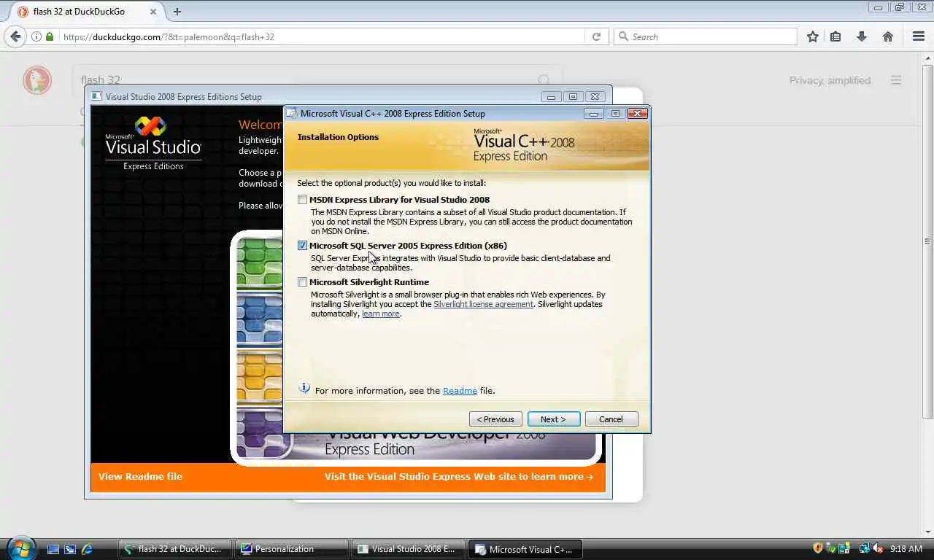The width and height of the screenshot is (934, 560).
Task: Open the DuckDuckGo page side menu icon
Action: (896, 80)
